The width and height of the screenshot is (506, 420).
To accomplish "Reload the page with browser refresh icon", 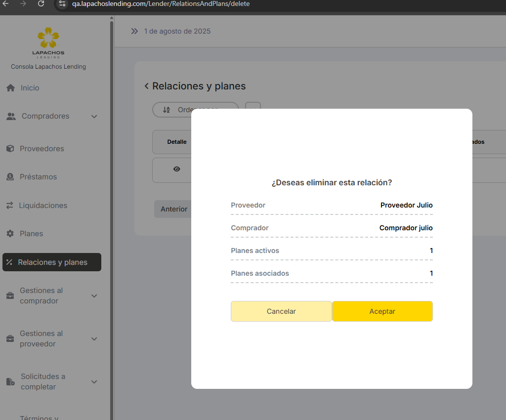I will click(41, 4).
